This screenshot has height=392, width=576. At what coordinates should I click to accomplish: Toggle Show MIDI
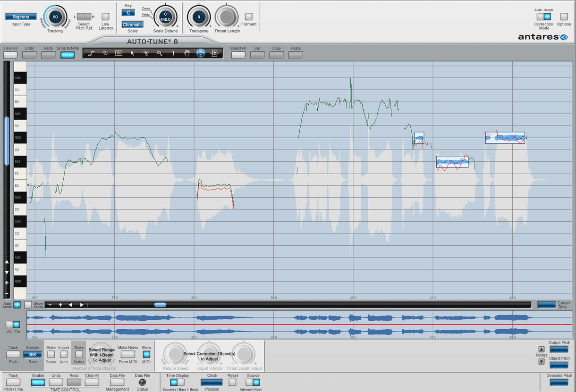pos(146,354)
